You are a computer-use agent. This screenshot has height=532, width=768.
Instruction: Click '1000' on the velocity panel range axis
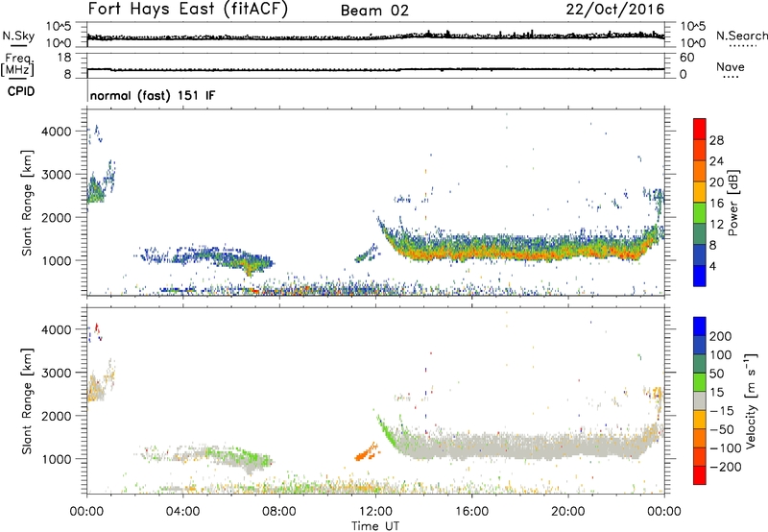click(57, 459)
